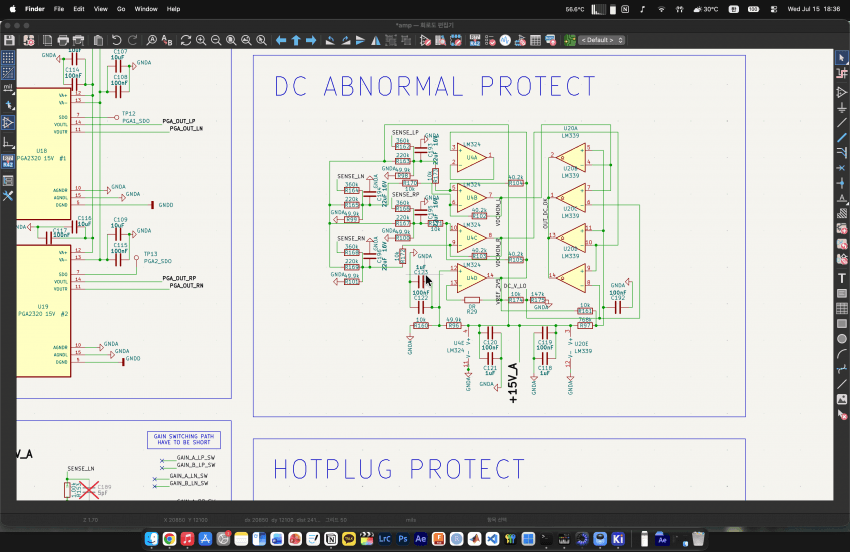Viewport: 850px width, 552px height.
Task: Toggle wire line drawing mode
Action: [8, 143]
